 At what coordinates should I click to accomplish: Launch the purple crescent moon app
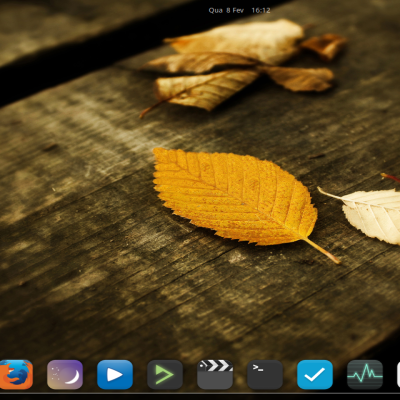click(x=65, y=375)
